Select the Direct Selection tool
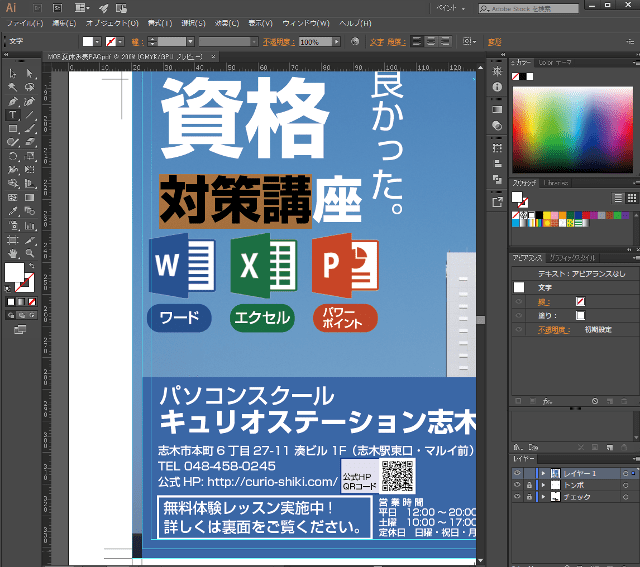 (29, 73)
